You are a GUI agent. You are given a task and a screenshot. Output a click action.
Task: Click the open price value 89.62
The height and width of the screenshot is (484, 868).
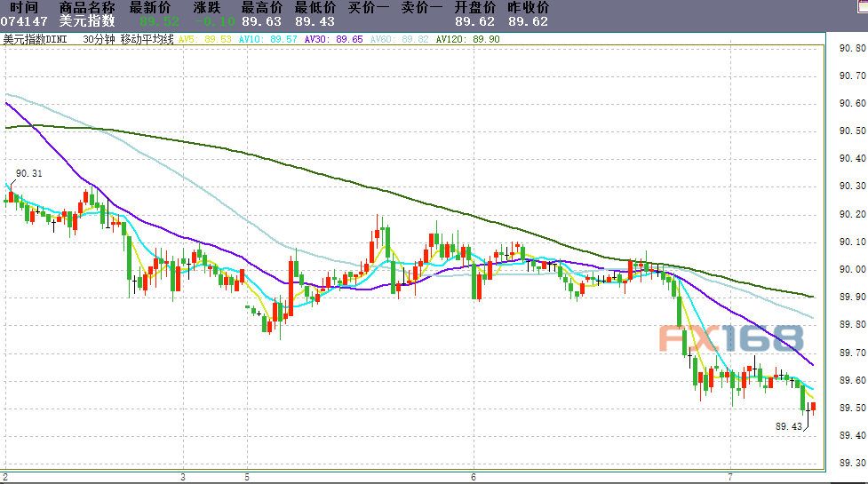475,21
